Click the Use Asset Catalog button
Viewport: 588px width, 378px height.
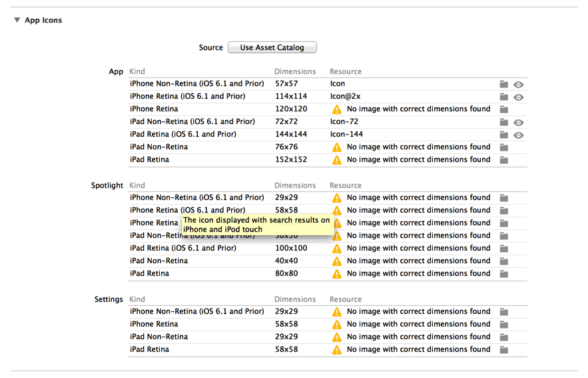[x=272, y=47]
